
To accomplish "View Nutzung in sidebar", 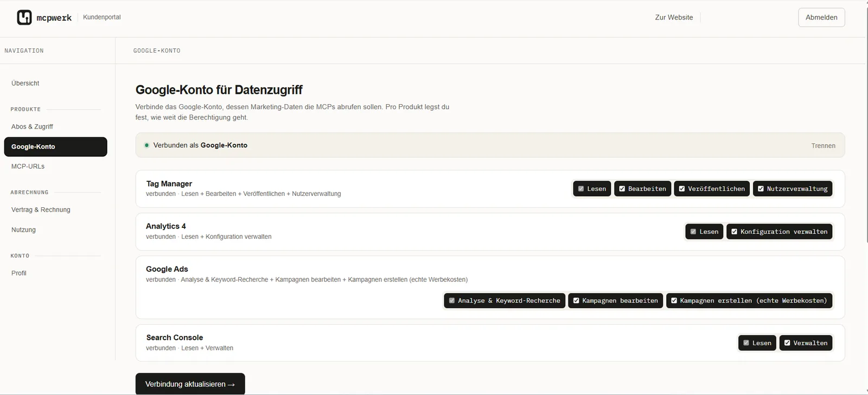I will (x=23, y=230).
